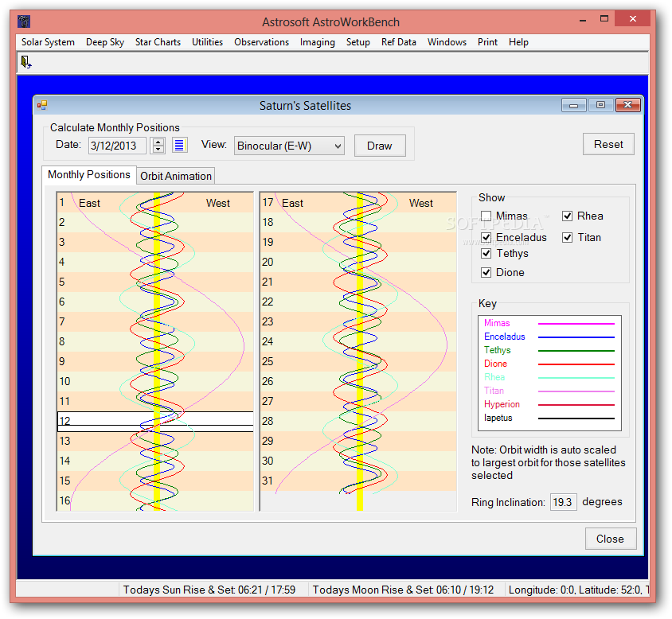Screen dimensions: 672x619
Task: Uncheck the Enceladus checkbox
Action: tap(486, 237)
